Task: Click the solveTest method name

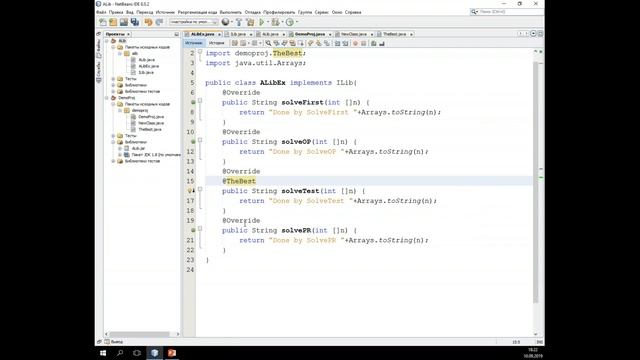Action: click(x=300, y=191)
